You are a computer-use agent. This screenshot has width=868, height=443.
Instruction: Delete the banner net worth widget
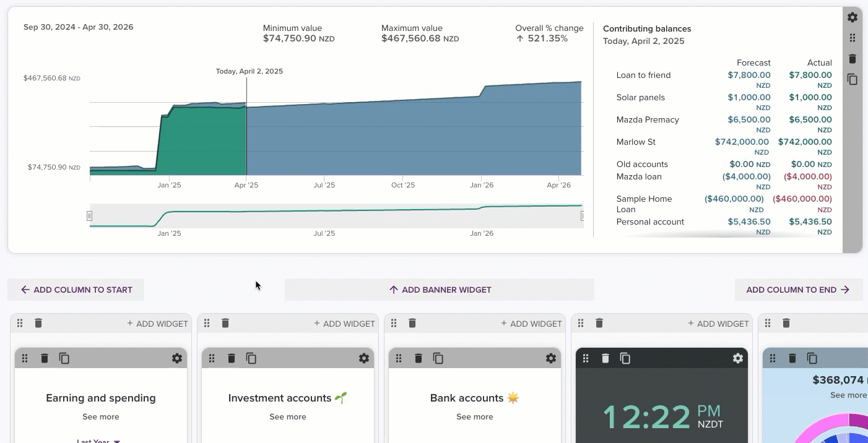click(853, 59)
